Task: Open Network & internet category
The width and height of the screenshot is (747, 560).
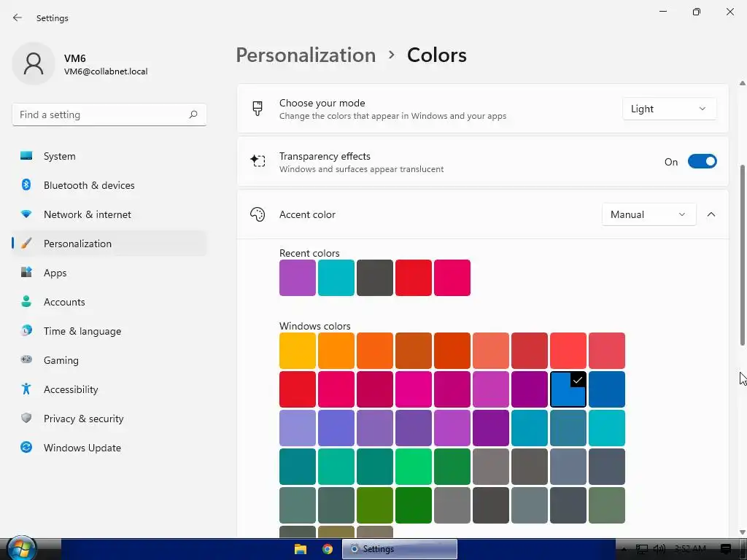Action: coord(109,214)
